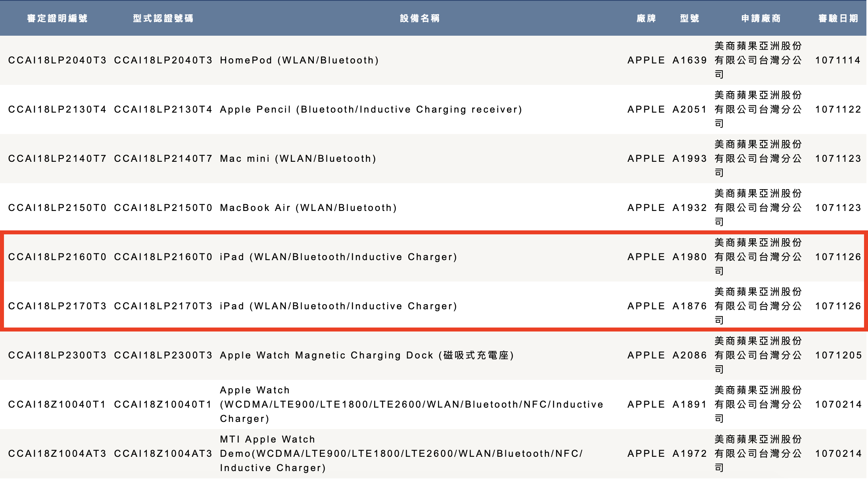Click first-column certificate number CCAI18LP2150T0
Viewport: 868px width, 479px height.
[x=57, y=208]
